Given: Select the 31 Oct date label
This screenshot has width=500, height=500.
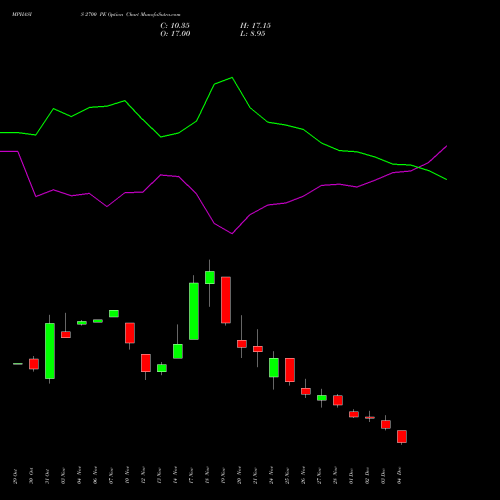Looking at the screenshot, I should pos(47,476).
